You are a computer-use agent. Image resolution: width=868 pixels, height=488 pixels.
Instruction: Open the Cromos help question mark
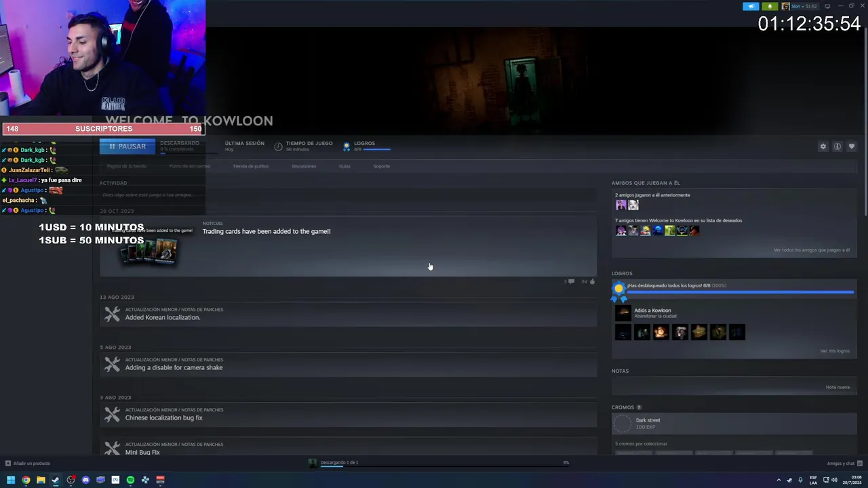click(x=639, y=407)
